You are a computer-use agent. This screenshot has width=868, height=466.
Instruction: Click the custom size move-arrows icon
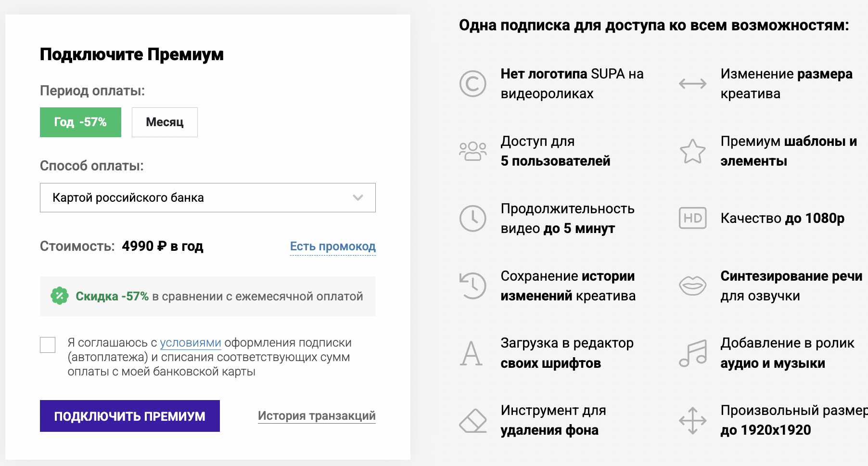[x=692, y=421]
